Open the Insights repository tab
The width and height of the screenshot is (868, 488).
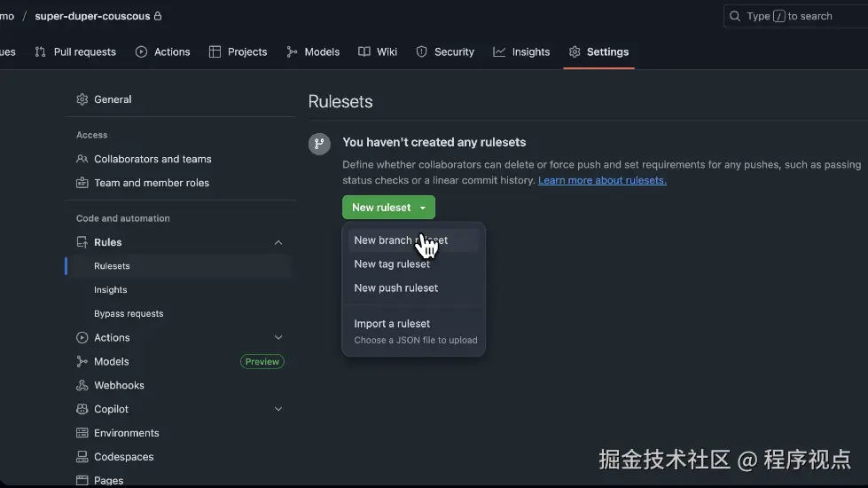pos(521,51)
